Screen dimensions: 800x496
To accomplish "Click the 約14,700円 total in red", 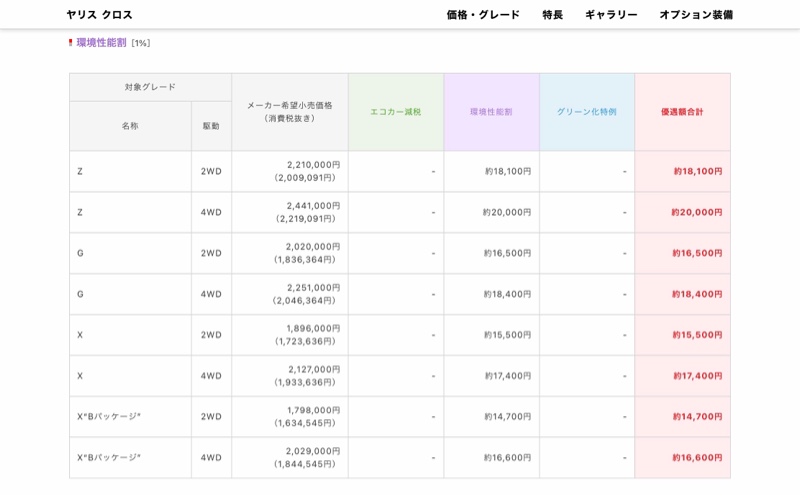I will tap(697, 416).
